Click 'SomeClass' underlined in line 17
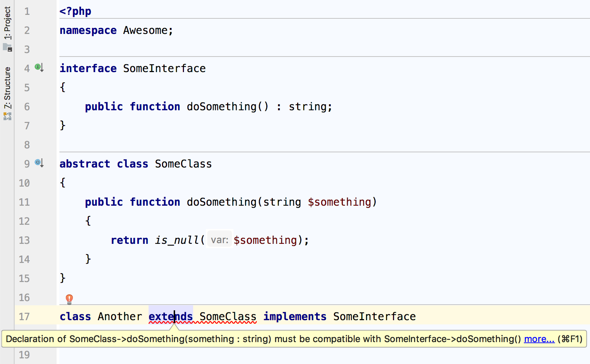Viewport: 590px width, 364px height. coord(228,316)
